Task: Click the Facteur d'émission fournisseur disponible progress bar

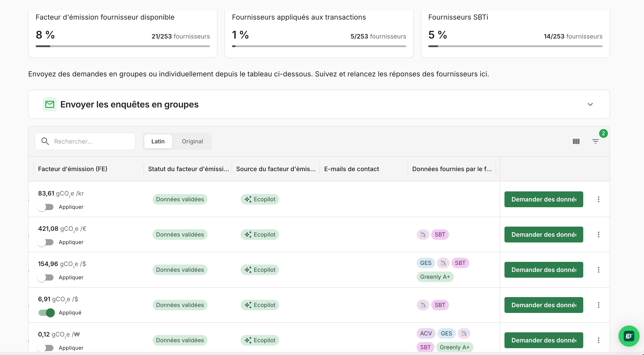Action: (x=123, y=46)
